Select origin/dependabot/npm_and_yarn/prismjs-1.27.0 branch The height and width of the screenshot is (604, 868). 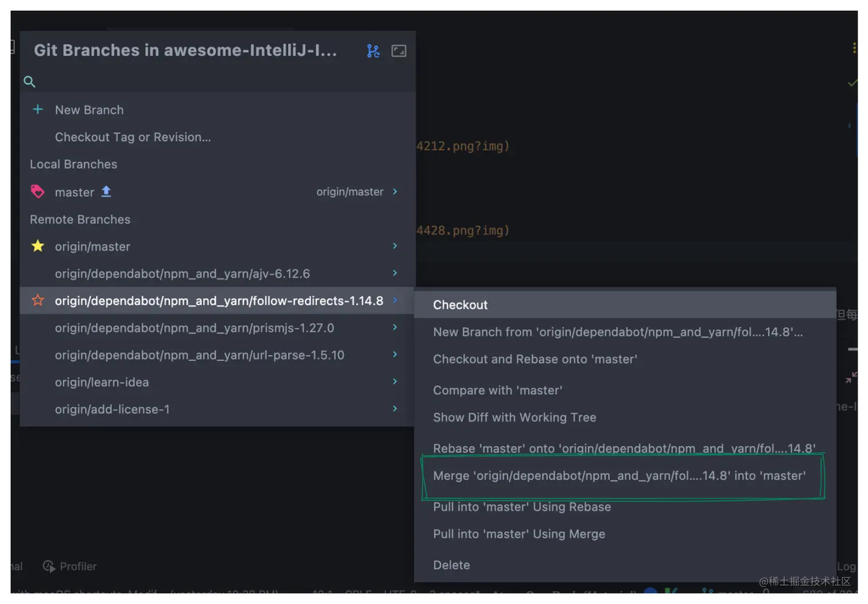217,328
